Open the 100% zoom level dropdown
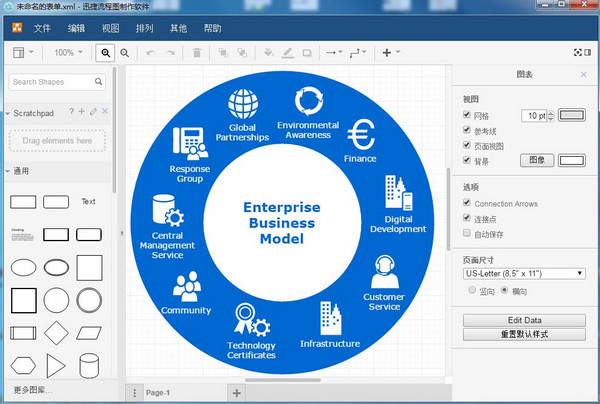This screenshot has width=600, height=404. [x=69, y=52]
